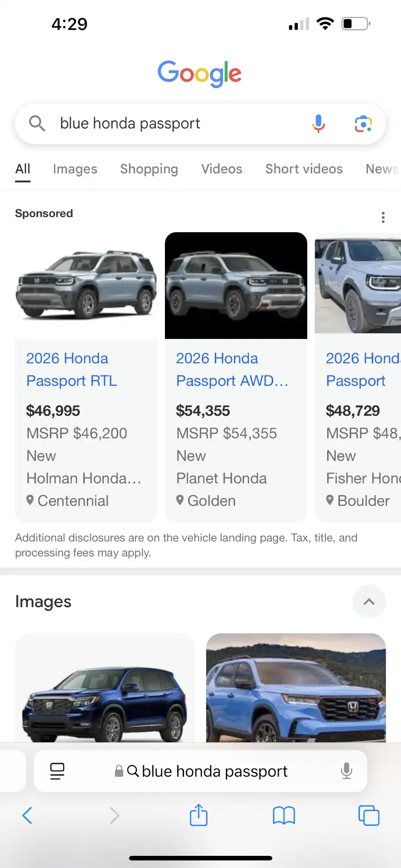Open Safari bookmarks icon
401x868 pixels.
(x=284, y=815)
